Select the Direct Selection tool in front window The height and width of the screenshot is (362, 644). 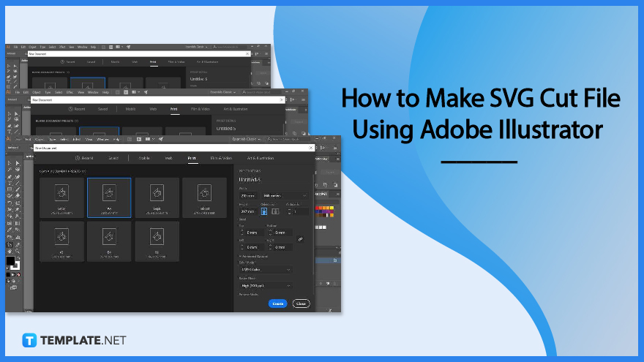18,163
